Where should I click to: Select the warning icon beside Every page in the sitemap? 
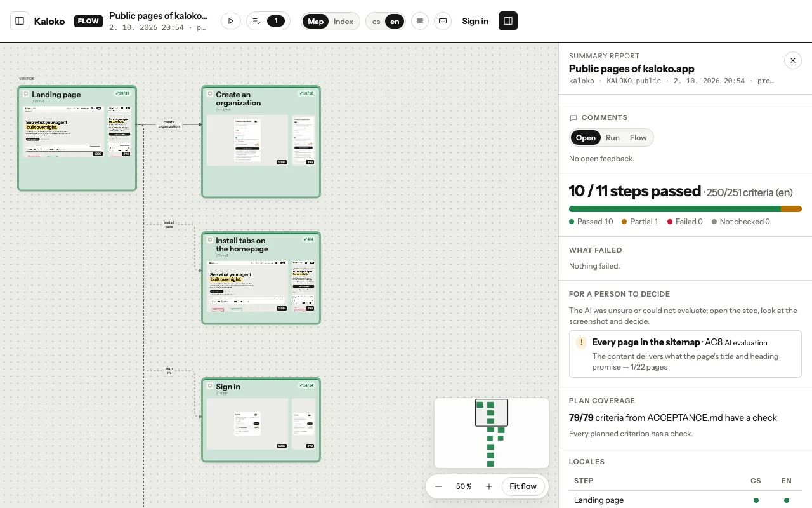point(581,343)
